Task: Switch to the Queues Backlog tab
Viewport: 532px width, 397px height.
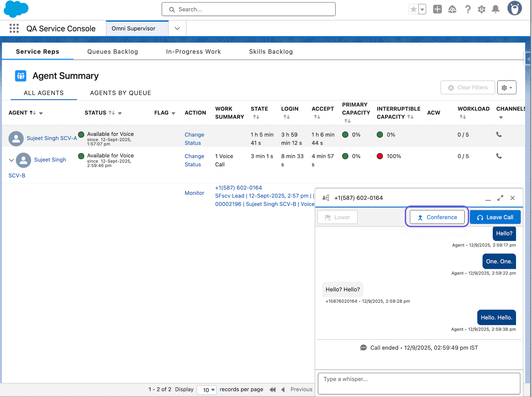Action: pyautogui.click(x=113, y=51)
